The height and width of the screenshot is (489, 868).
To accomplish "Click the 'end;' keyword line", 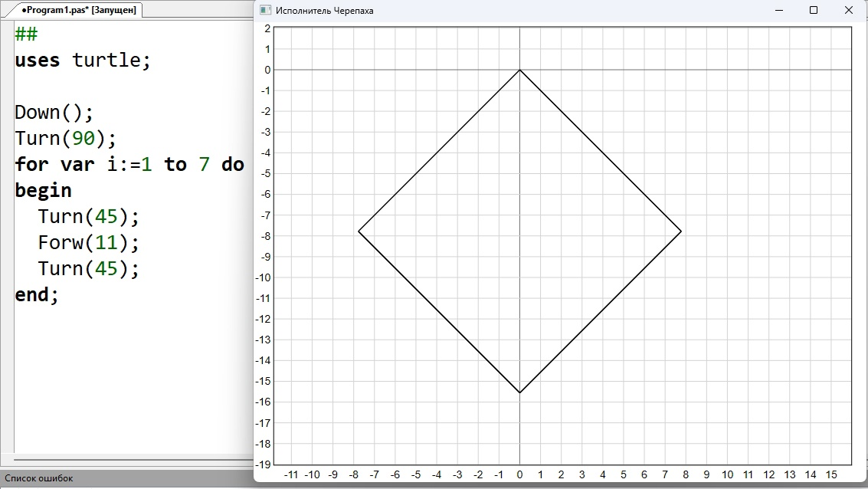I will [37, 294].
